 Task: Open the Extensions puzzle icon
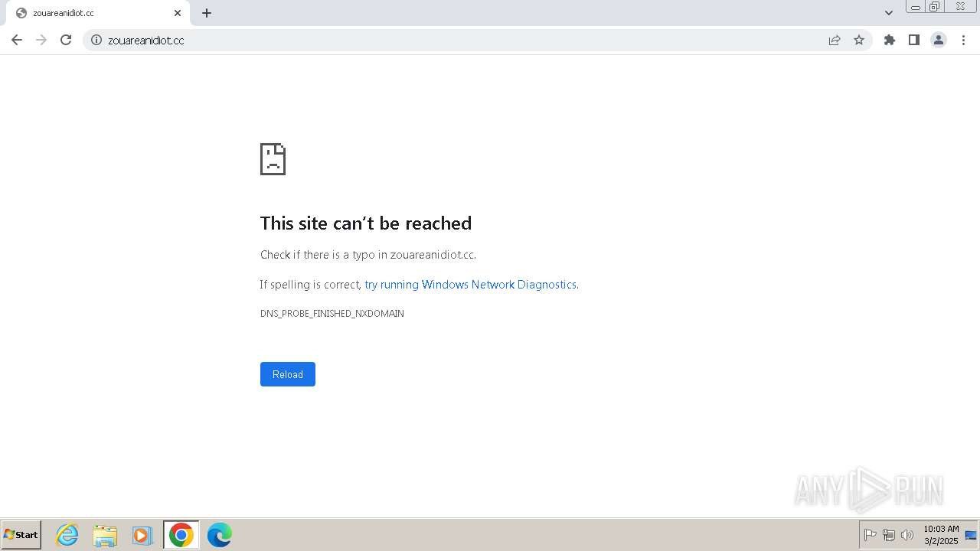tap(890, 40)
